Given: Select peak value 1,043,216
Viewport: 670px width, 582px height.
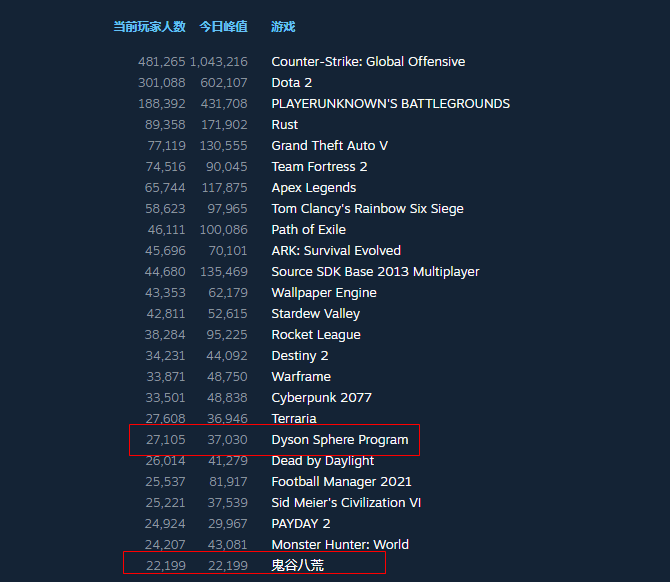Looking at the screenshot, I should [218, 62].
